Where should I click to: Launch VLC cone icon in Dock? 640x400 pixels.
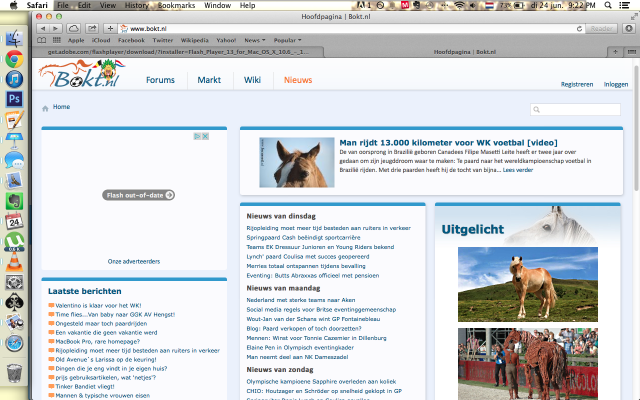[14, 262]
